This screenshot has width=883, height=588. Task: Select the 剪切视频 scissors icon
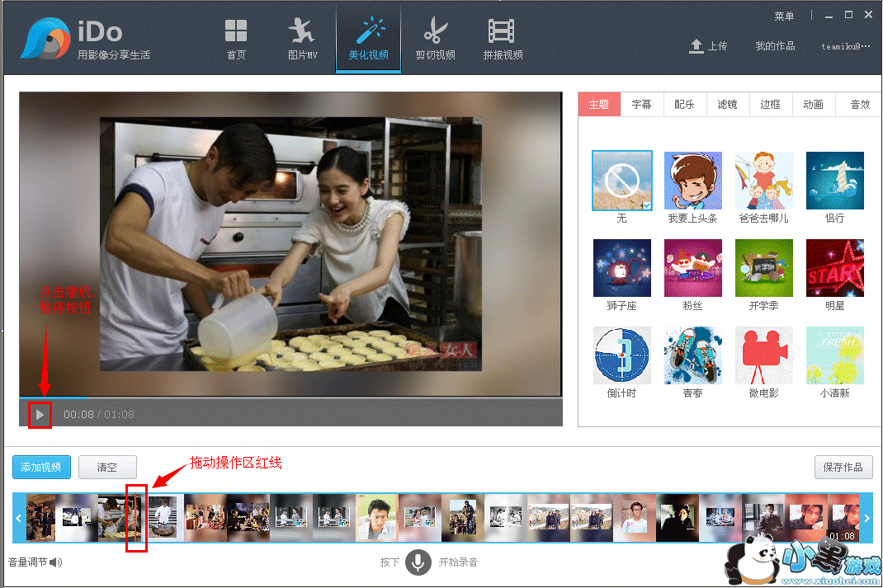[435, 32]
